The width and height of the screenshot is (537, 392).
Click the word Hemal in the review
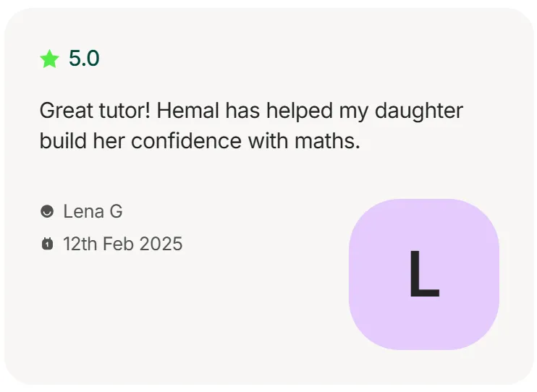point(187,111)
